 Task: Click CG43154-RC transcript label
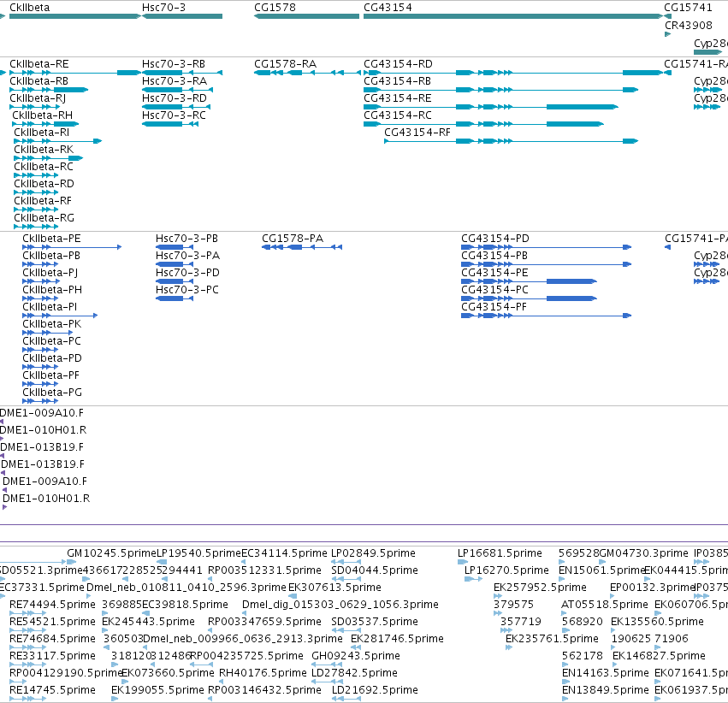pos(398,115)
